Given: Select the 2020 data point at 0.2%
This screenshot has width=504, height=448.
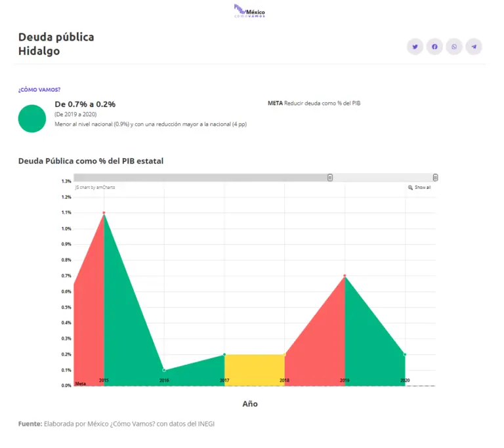Looking at the screenshot, I should click(405, 355).
